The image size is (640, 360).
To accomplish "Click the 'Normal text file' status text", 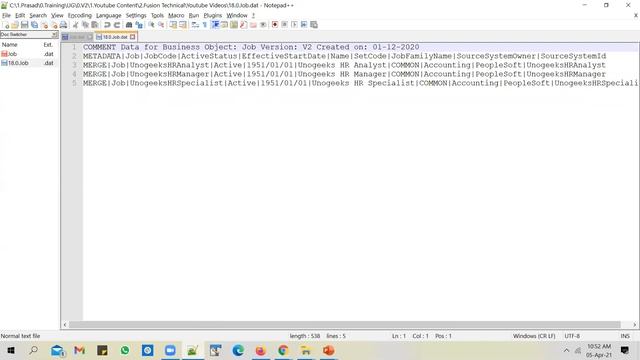I will tap(20, 336).
